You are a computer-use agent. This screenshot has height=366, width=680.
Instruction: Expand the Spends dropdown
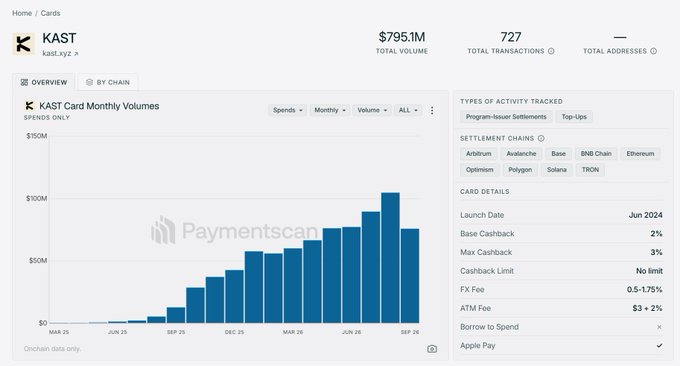tap(288, 110)
